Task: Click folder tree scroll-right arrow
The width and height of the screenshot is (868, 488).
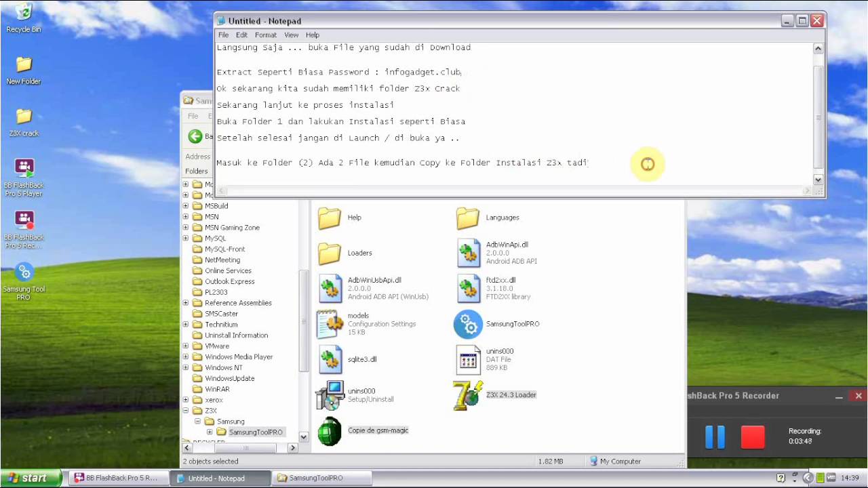Action: tap(293, 447)
